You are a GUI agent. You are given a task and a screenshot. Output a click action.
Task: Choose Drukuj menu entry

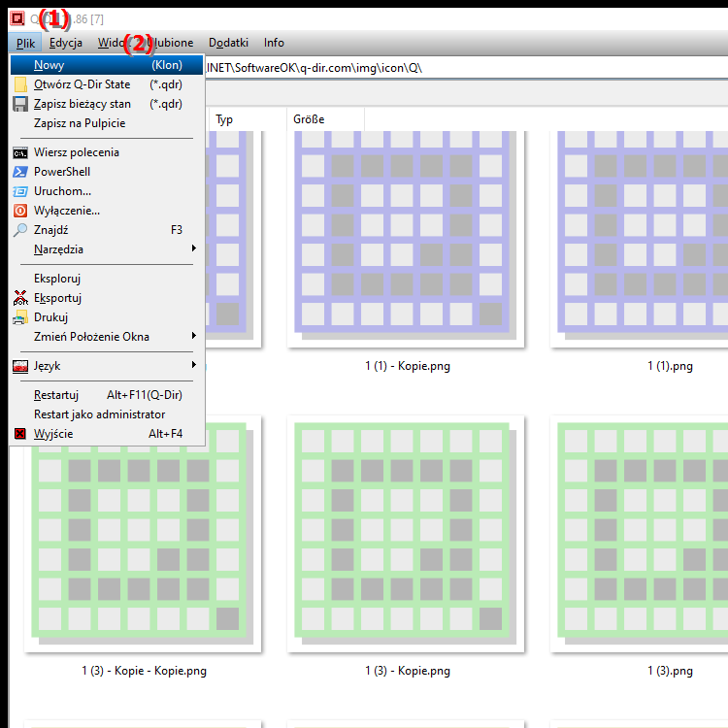point(107,317)
